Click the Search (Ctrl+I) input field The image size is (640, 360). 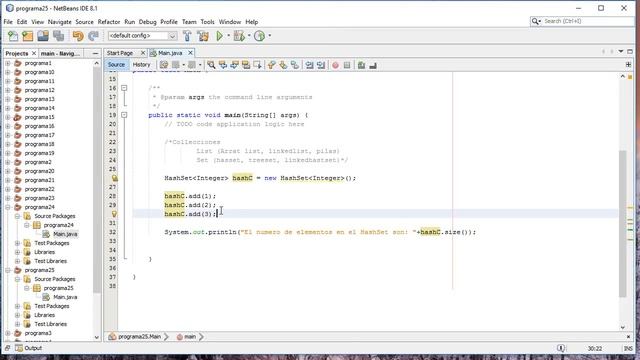click(588, 21)
